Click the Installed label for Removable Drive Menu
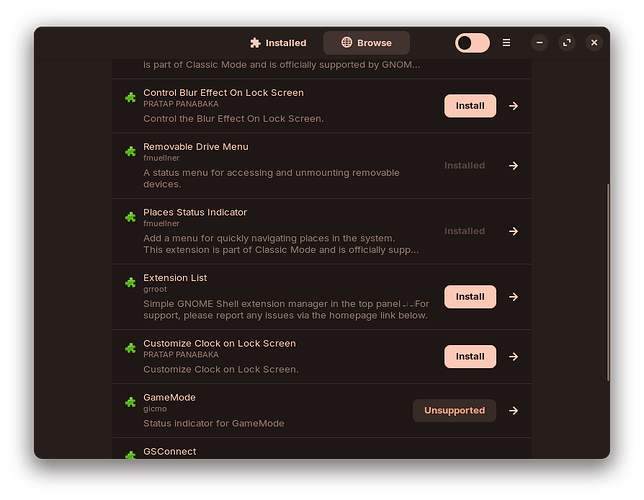 (x=465, y=166)
